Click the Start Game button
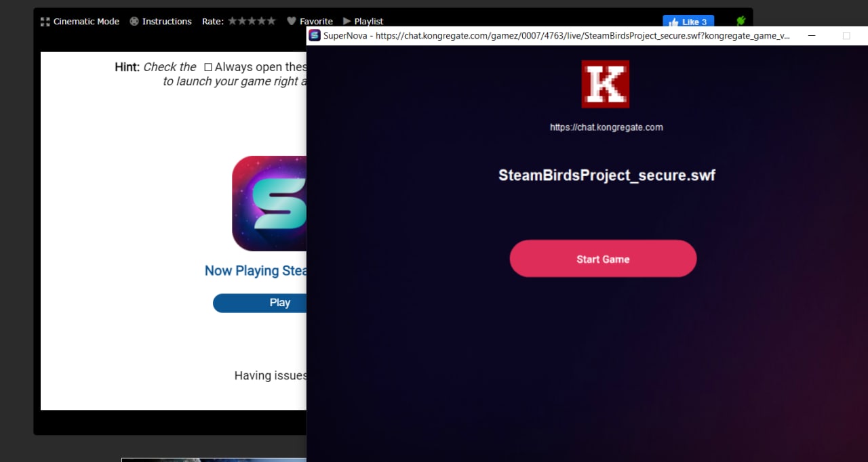Image resolution: width=868 pixels, height=462 pixels. 603,259
